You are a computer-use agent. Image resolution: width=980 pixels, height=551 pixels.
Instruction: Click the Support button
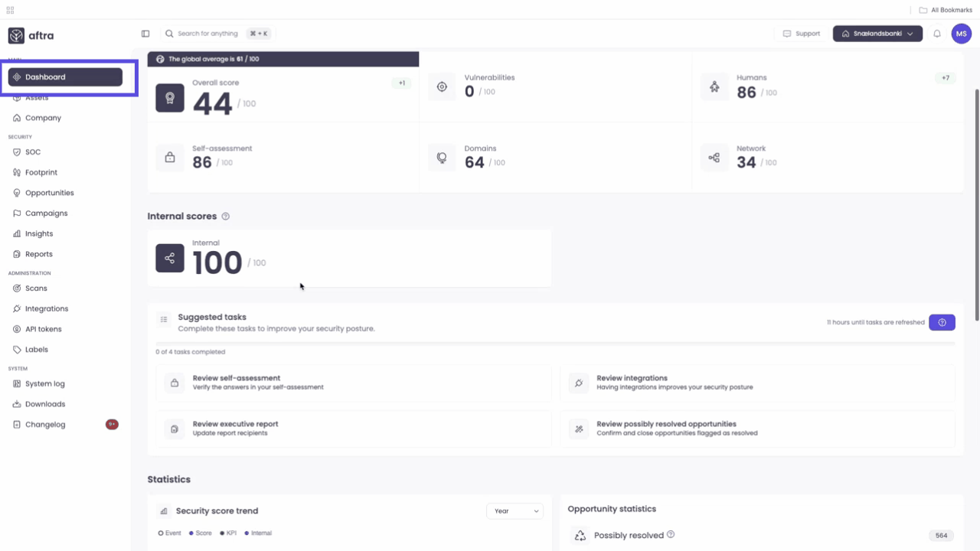(801, 33)
